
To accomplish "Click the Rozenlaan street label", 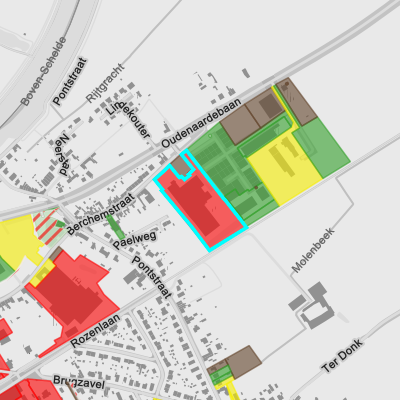I will 95,331.
